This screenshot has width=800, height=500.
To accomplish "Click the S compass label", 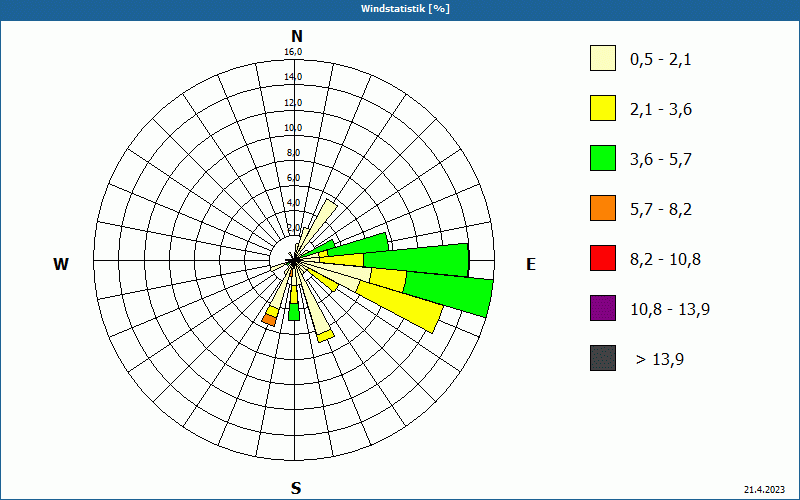I will pyautogui.click(x=296, y=488).
